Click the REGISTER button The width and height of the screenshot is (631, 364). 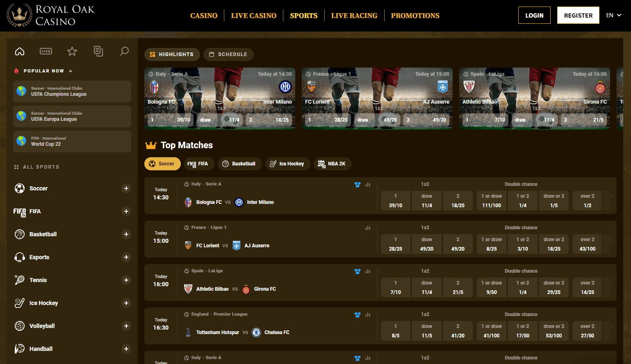click(578, 15)
